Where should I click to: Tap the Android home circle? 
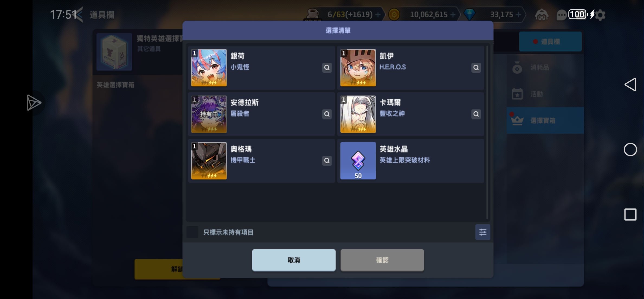tap(630, 149)
